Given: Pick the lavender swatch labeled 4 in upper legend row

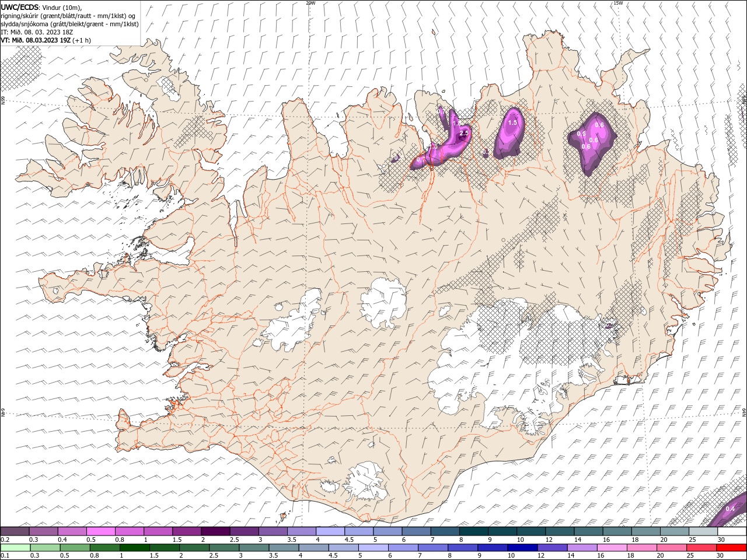Looking at the screenshot, I should click(x=330, y=531).
